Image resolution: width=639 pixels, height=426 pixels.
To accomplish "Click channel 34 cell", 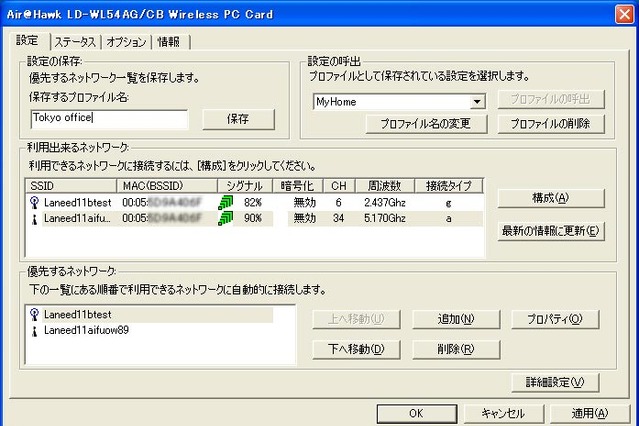I will tap(338, 219).
